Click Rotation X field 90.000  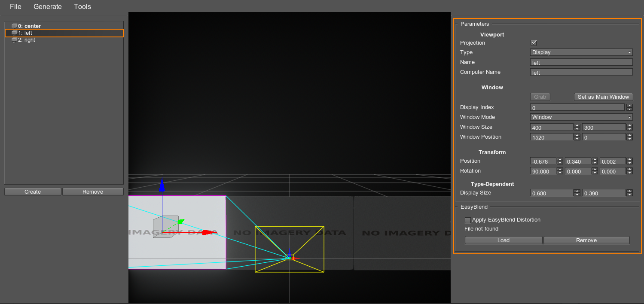(x=543, y=171)
